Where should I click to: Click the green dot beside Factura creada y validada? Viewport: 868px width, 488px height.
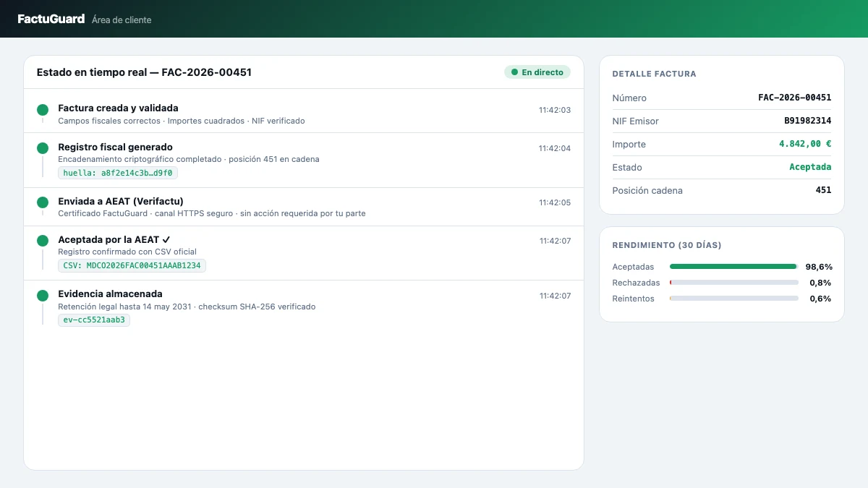(43, 110)
